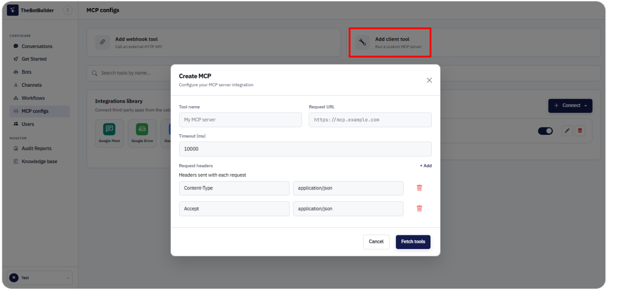Click the pencil edit icon

tap(567, 131)
